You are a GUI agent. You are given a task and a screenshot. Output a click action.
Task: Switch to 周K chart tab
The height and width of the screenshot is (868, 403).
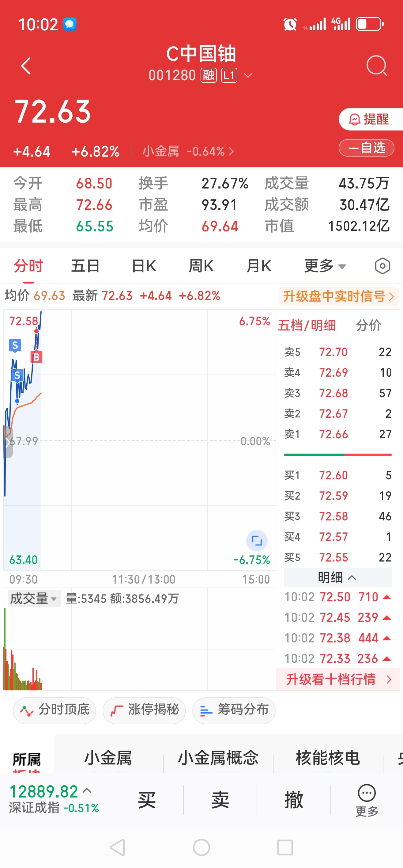(x=201, y=266)
